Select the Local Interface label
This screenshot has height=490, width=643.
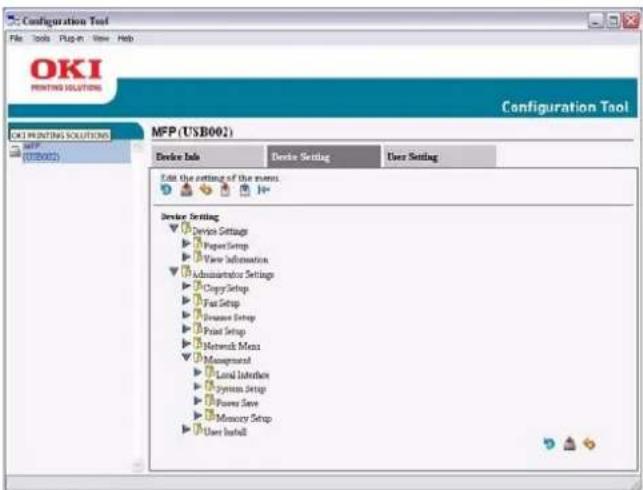point(242,375)
